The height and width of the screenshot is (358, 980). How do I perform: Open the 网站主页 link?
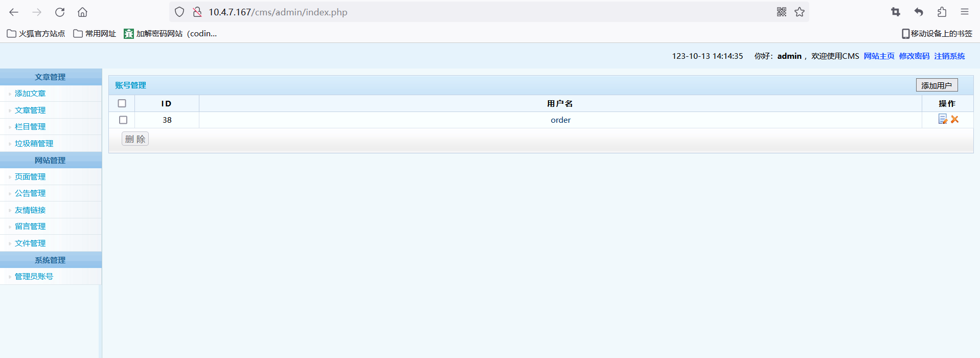[879, 56]
